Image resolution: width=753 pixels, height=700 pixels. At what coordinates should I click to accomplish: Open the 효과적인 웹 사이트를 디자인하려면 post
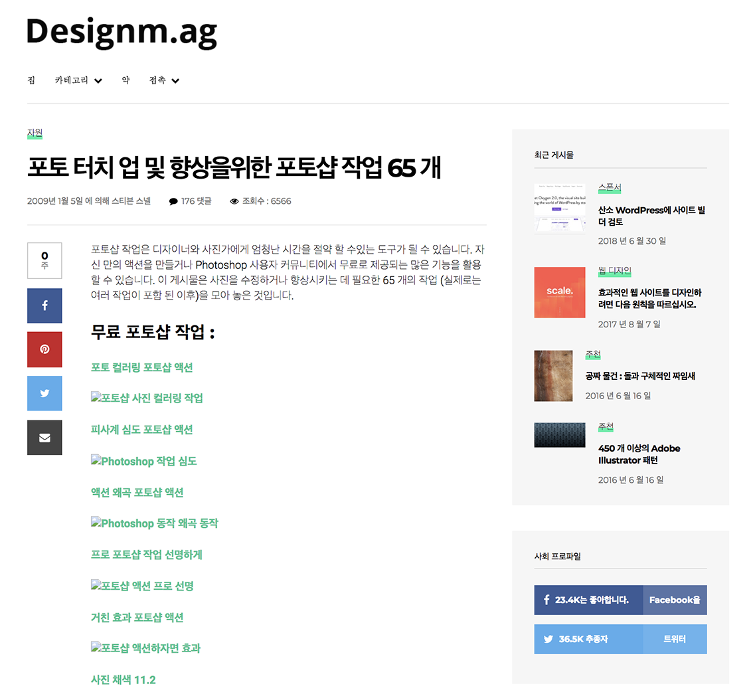tap(650, 298)
